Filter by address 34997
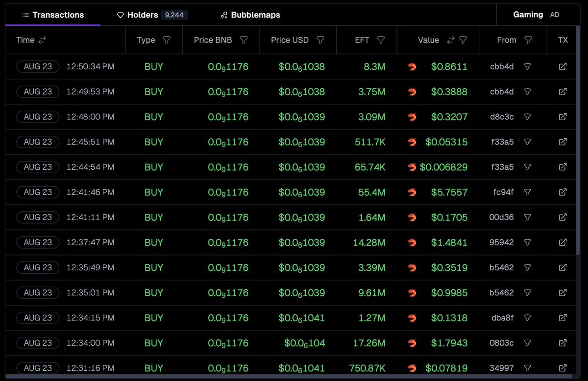Image resolution: width=588 pixels, height=381 pixels. 528,368
